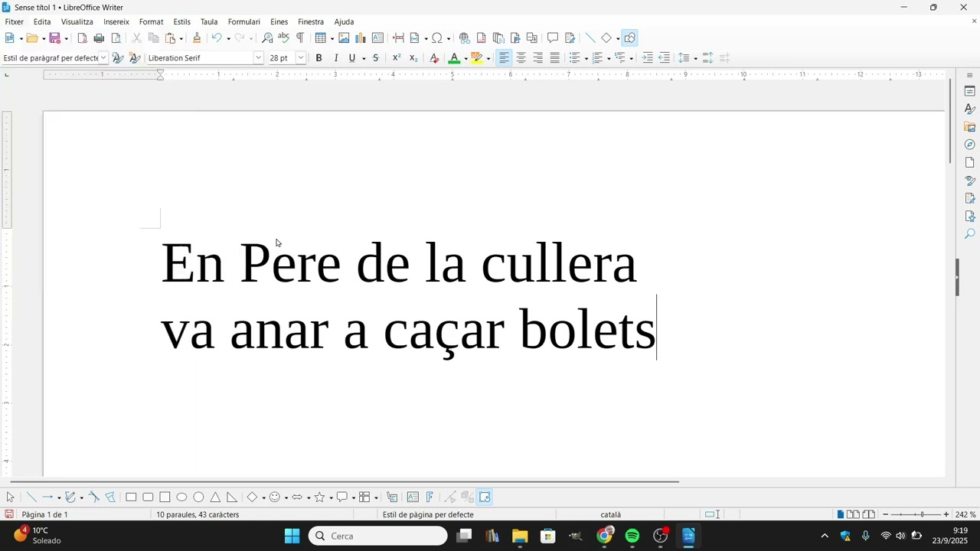This screenshot has height=551, width=980.
Task: Open the Visualitza menu
Action: 77,22
